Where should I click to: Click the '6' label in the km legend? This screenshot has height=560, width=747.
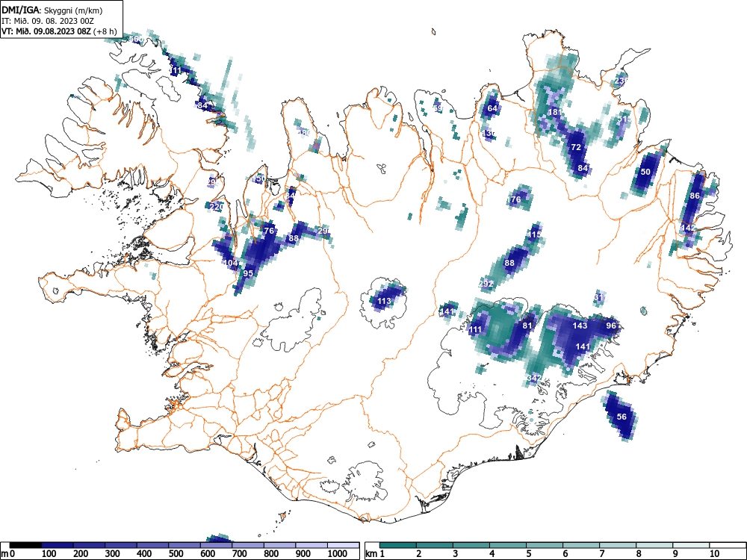click(565, 554)
